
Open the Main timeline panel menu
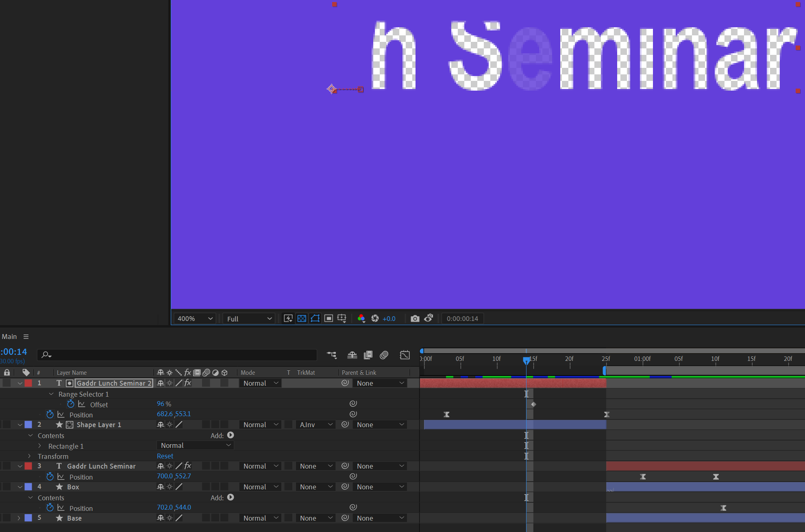click(x=26, y=337)
